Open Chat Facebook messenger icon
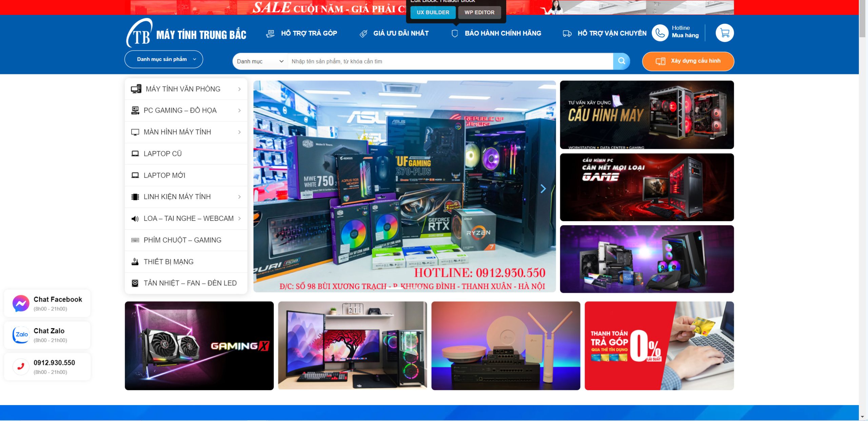The image size is (868, 421). coord(21,303)
